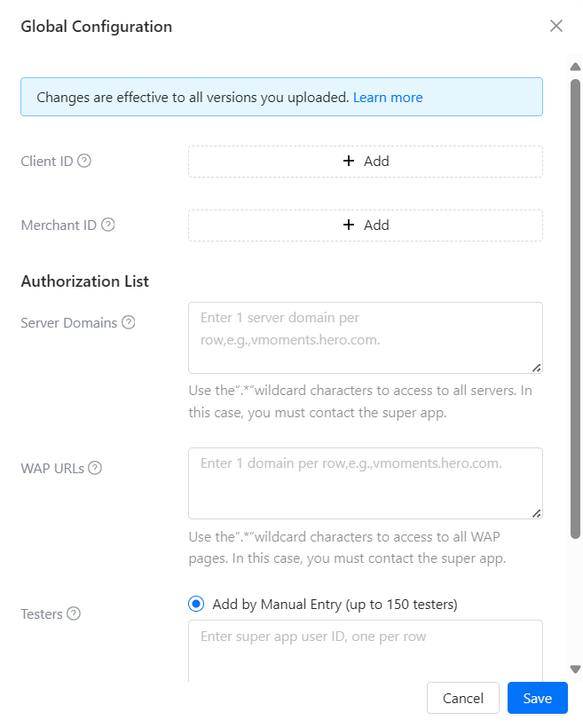Add a new Merchant ID
Viewport: 583px width, 728px height.
[366, 226]
